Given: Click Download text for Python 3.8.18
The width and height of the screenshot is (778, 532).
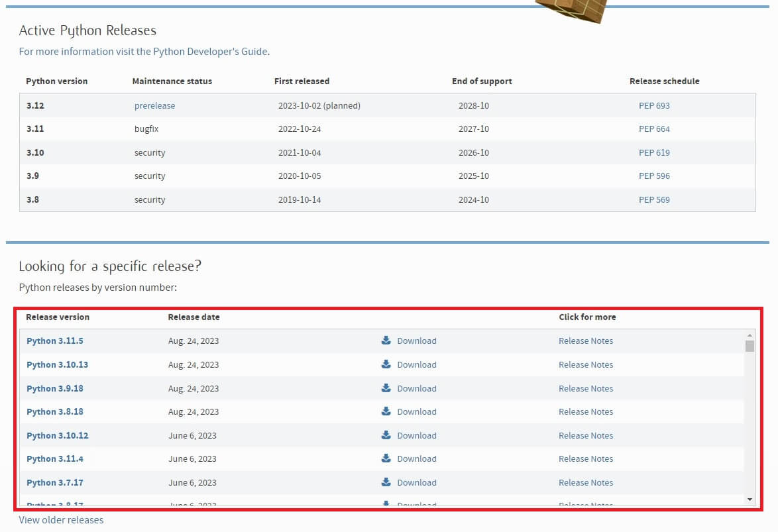Looking at the screenshot, I should click(417, 412).
